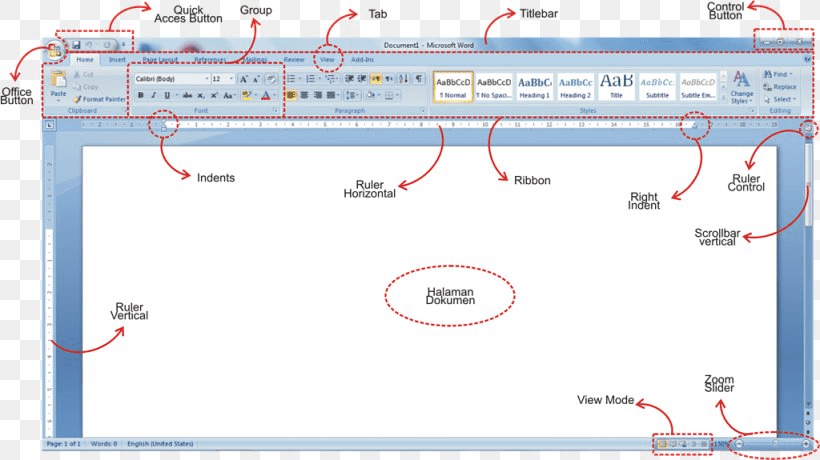
Task: Click the Replace button
Action: [780, 87]
